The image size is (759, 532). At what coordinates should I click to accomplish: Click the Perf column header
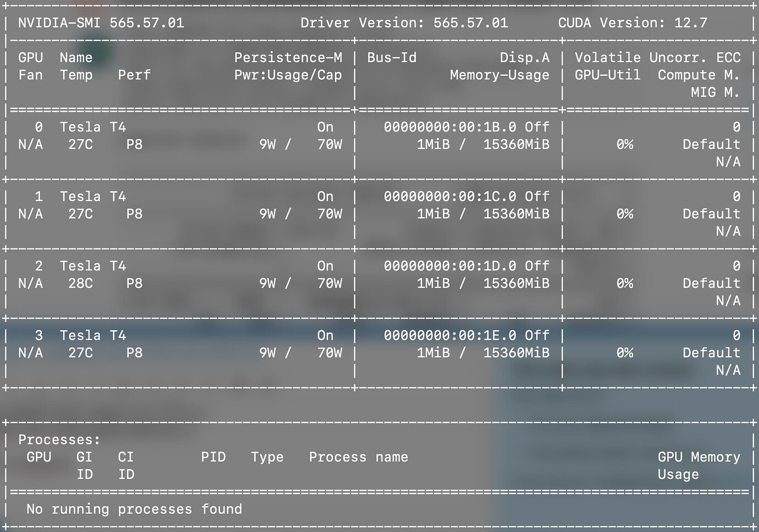point(134,75)
